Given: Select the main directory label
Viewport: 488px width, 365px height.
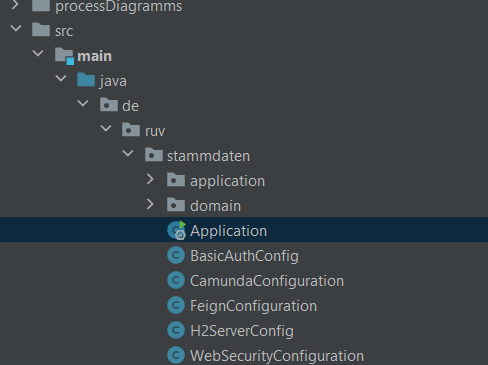Looking at the screenshot, I should coord(94,56).
